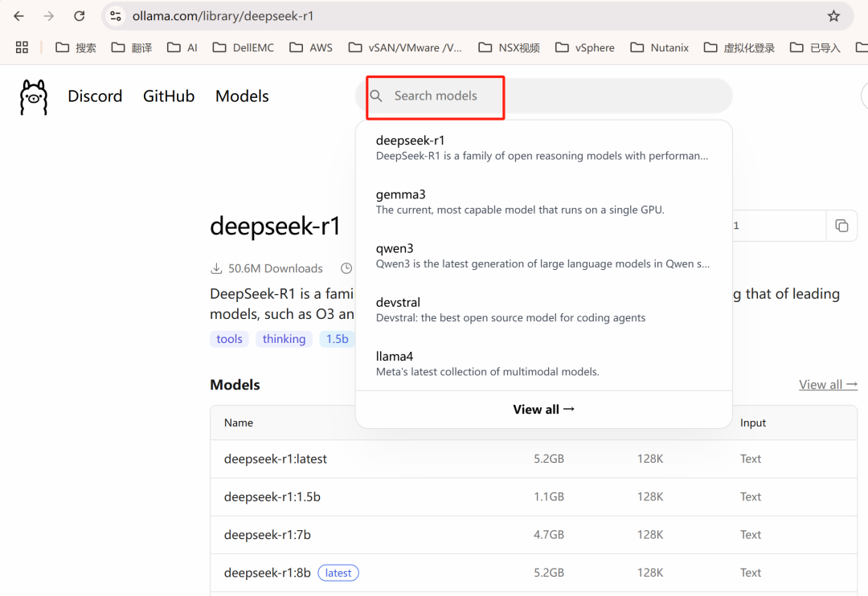Click the Search models input field

pyautogui.click(x=543, y=96)
